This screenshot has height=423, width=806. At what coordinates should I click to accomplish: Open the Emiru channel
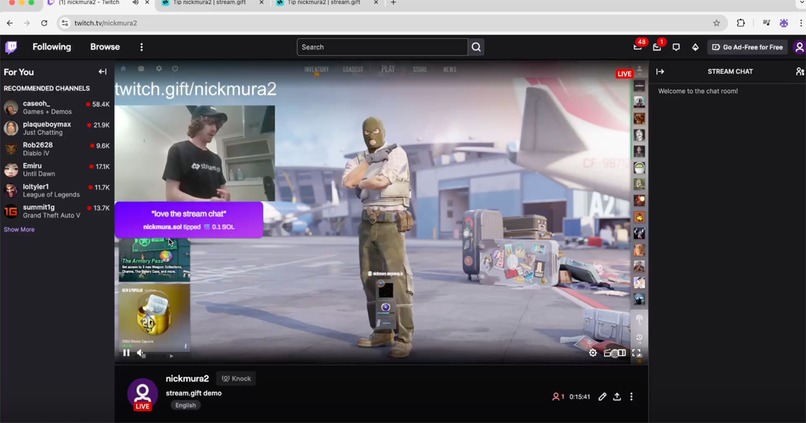57,170
